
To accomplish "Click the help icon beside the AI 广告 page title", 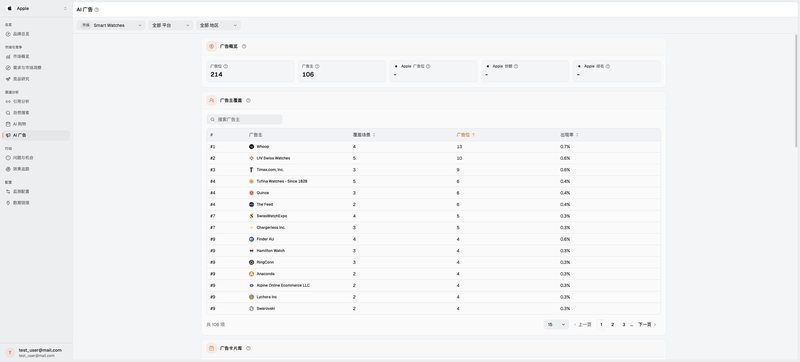I will tap(97, 10).
